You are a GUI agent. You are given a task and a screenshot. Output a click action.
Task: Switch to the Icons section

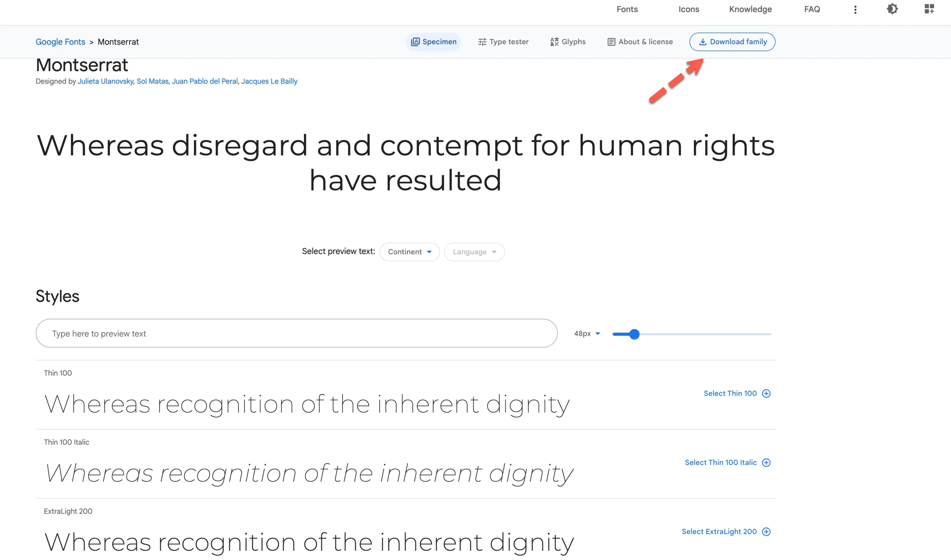(688, 9)
